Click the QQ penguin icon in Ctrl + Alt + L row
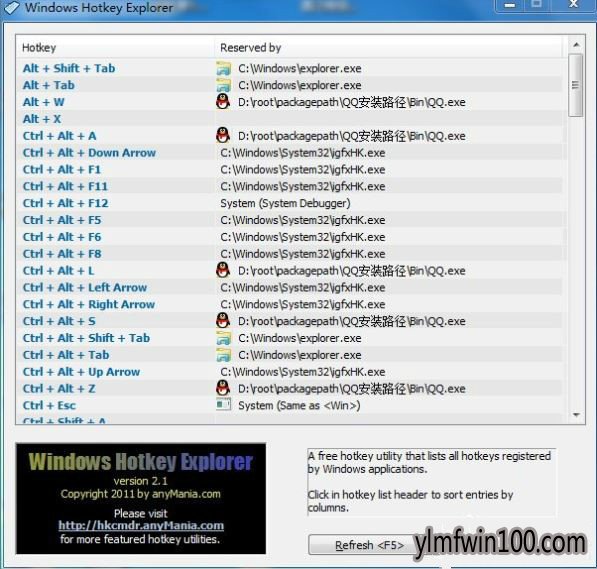The width and height of the screenshot is (597, 569). [223, 270]
